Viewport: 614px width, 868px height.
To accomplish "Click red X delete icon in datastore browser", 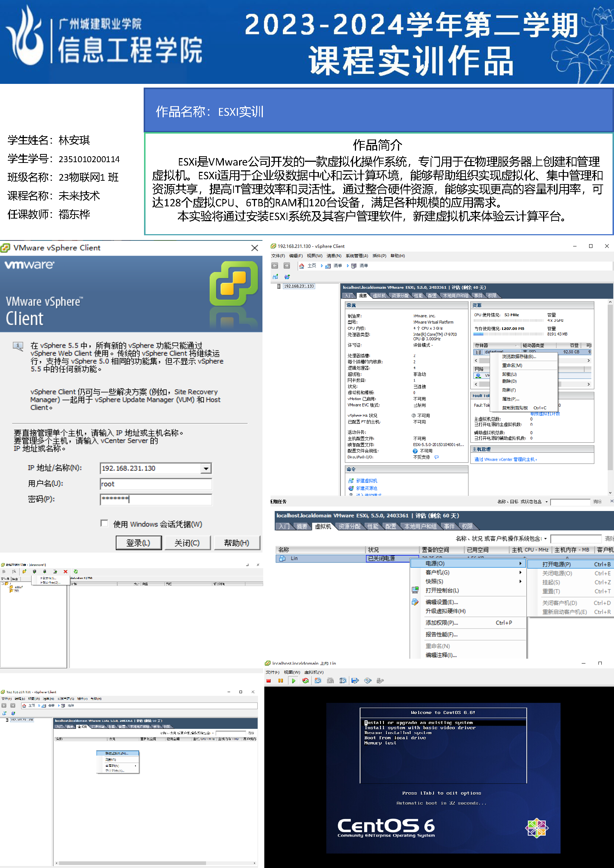I will 65,571.
